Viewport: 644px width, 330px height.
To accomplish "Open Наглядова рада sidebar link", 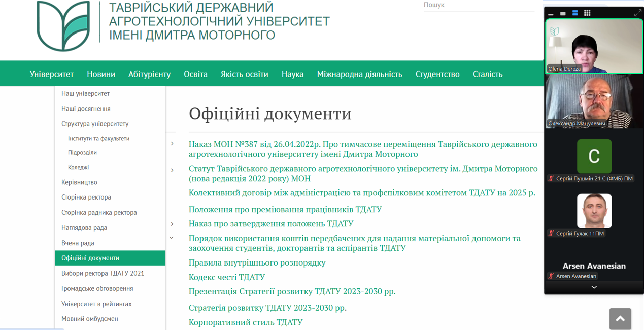I will (84, 227).
